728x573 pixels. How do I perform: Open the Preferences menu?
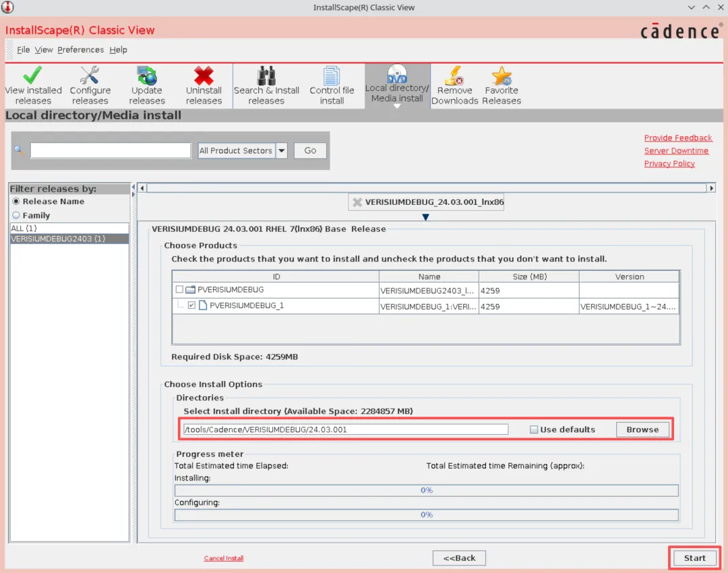pos(80,50)
